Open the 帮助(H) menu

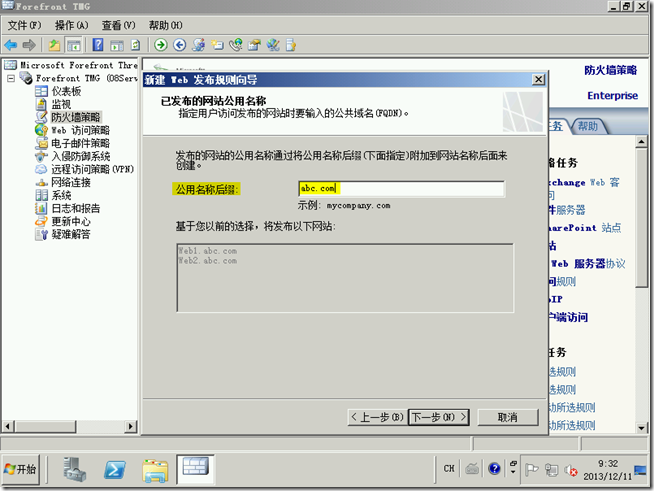coord(166,25)
